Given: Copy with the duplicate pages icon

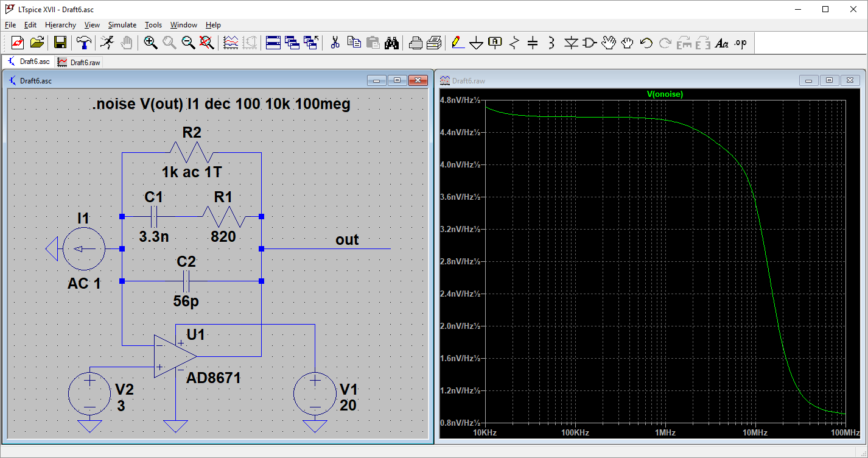Looking at the screenshot, I should (354, 43).
